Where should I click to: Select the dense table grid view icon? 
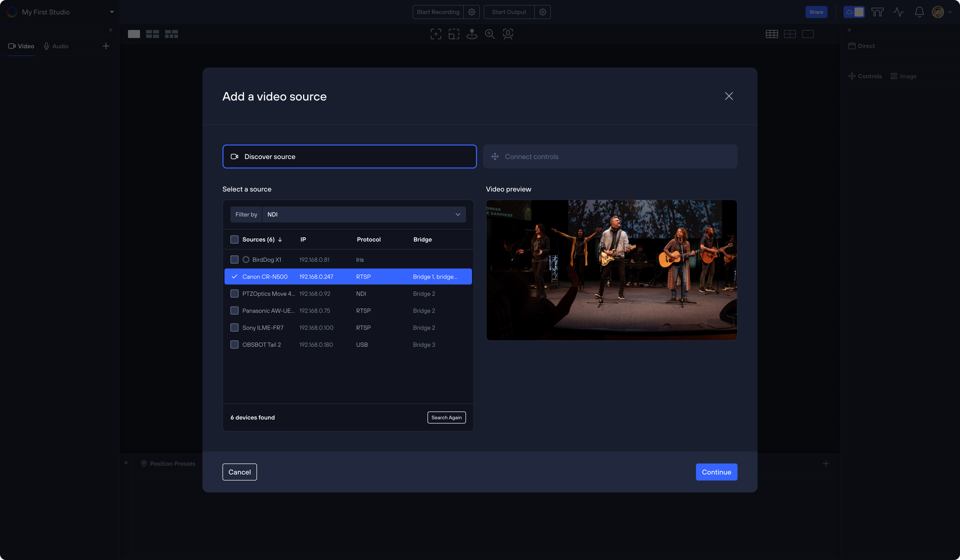coord(772,34)
